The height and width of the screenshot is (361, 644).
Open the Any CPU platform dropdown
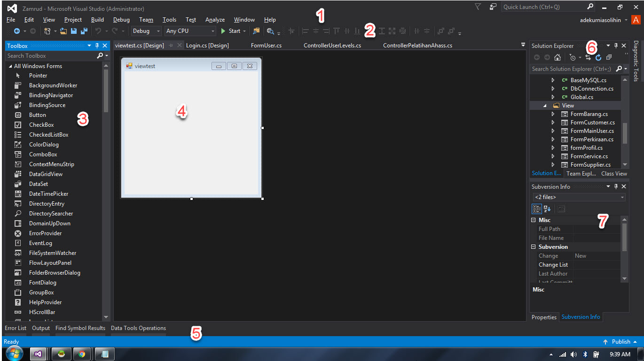tap(190, 31)
